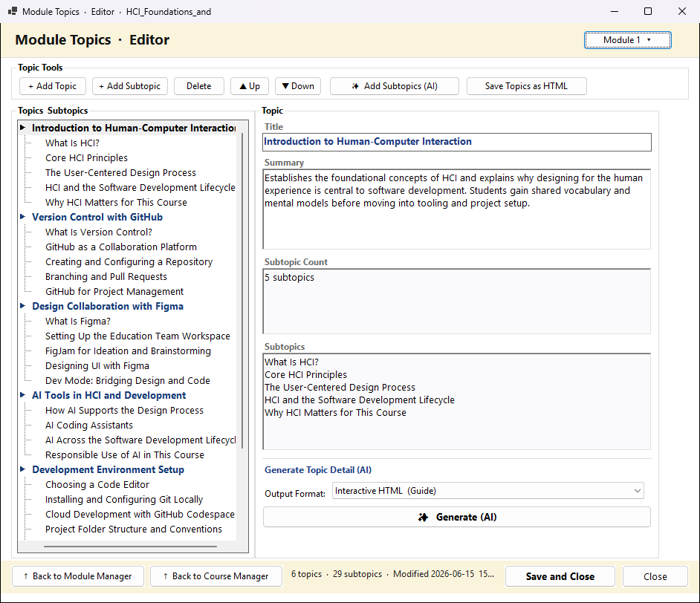Select 'What Is Version Control?' subtopic
Screen dimensions: 700x603
coord(99,232)
